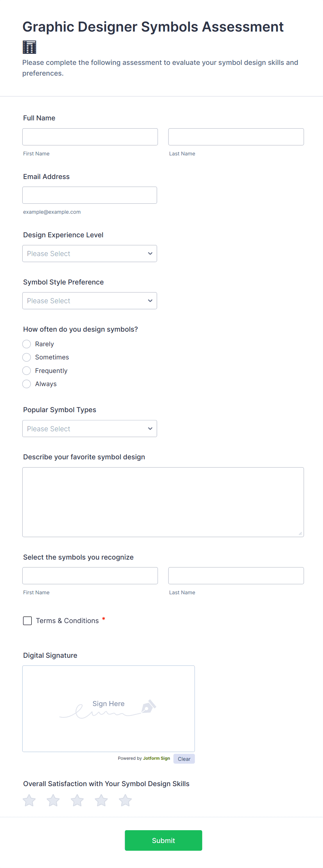Choose the Frequently radio option

pyautogui.click(x=27, y=371)
